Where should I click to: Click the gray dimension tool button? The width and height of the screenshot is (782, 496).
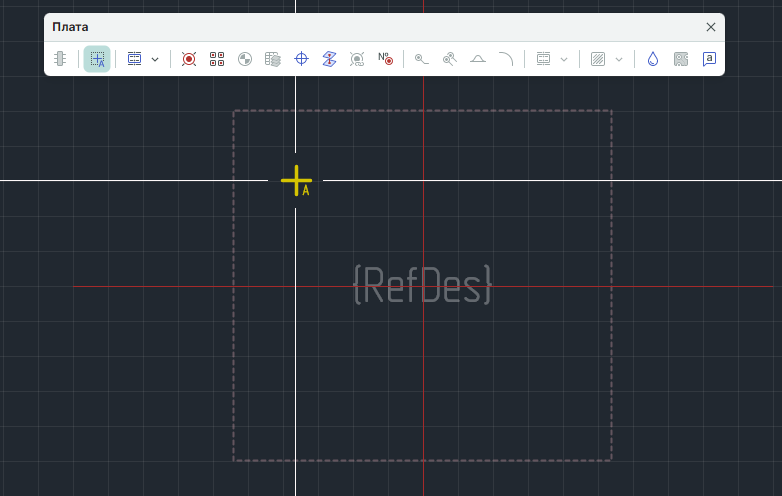[544, 59]
